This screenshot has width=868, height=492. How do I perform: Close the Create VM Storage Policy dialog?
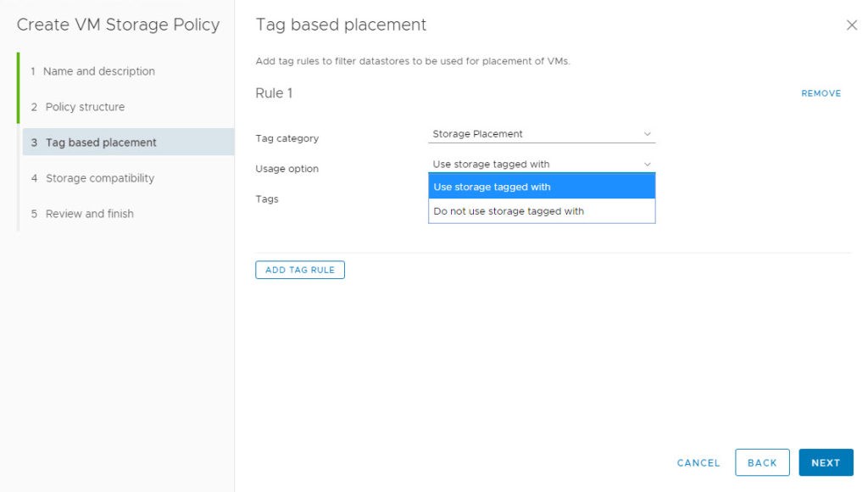click(852, 25)
